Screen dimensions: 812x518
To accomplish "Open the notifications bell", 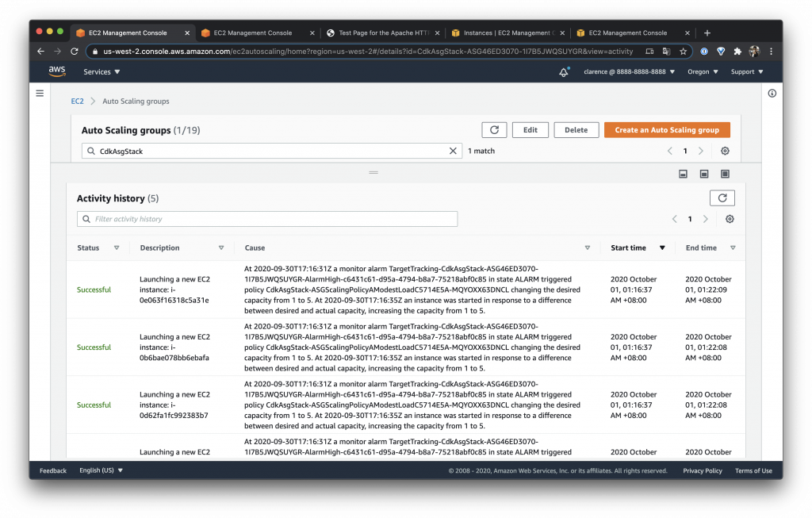I will 564,72.
